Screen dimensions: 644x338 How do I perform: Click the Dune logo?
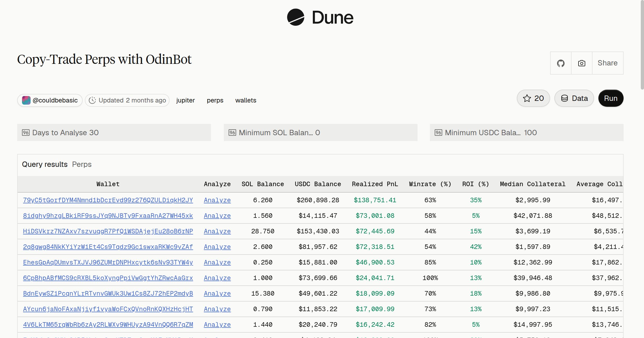coord(320,17)
